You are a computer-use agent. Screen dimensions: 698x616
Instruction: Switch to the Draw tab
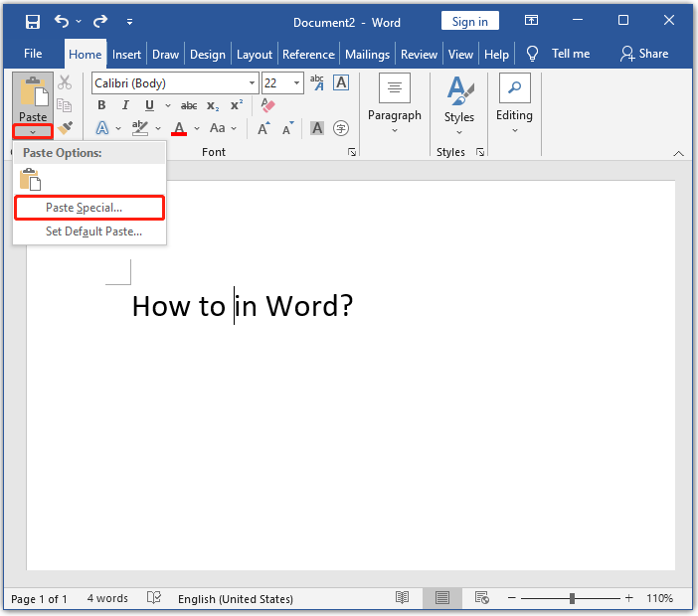(165, 55)
